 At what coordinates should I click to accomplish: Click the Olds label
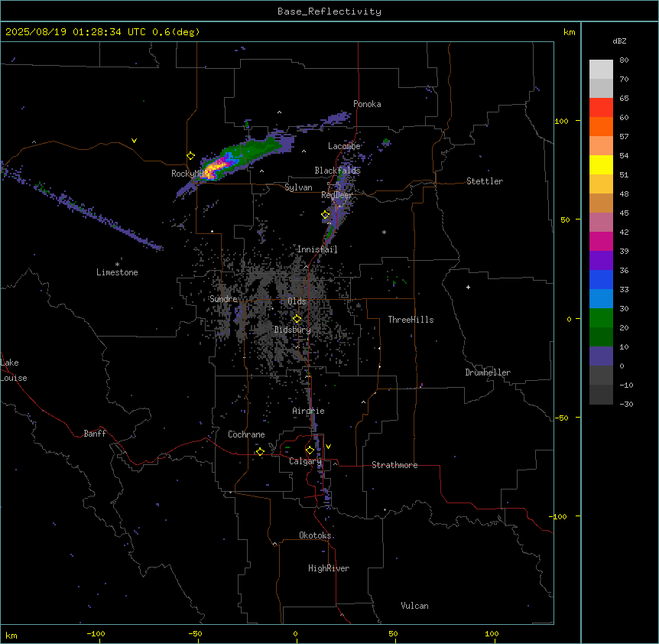click(297, 301)
